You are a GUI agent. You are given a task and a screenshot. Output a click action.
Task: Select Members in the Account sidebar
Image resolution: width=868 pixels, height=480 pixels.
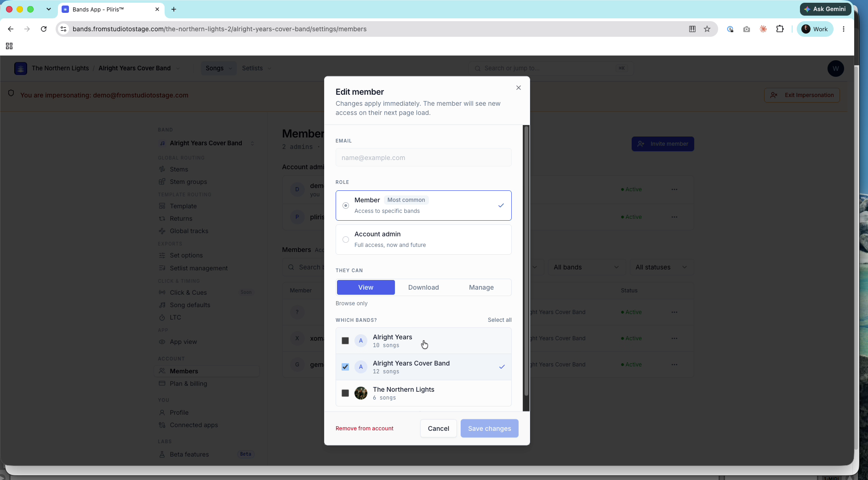tap(207, 371)
